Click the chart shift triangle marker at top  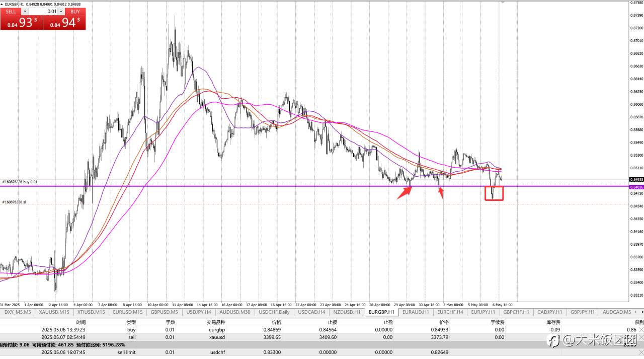pyautogui.click(x=502, y=3)
